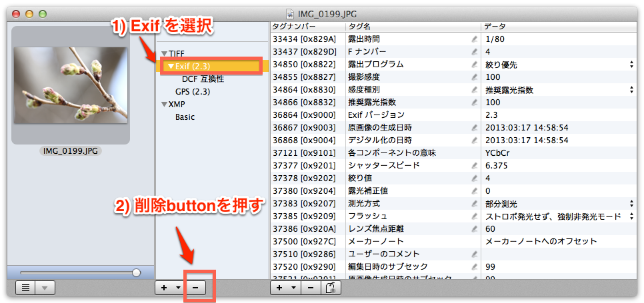
Task: Open the フラッシュ popup showing ストロボ発光せず
Action: click(559, 216)
